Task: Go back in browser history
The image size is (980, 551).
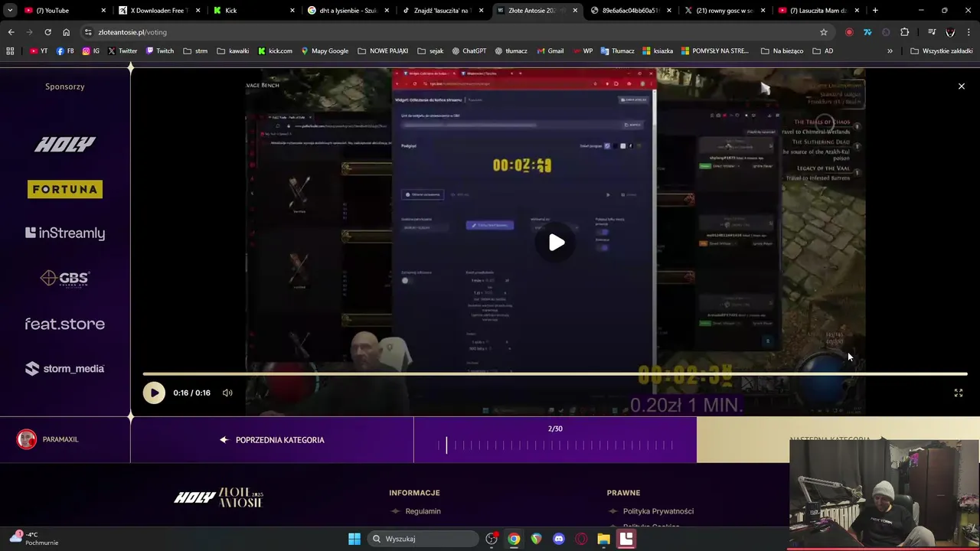Action: point(11,32)
